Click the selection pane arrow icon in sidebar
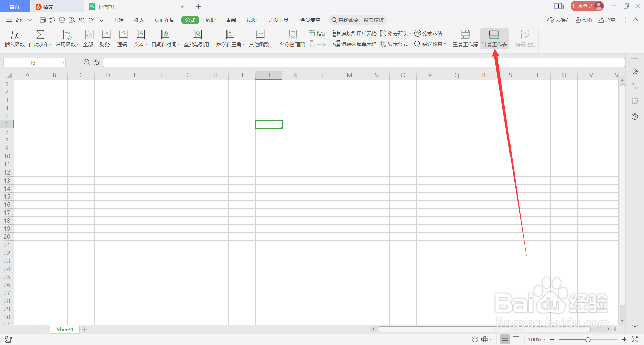This screenshot has height=345, width=644. [x=635, y=71]
